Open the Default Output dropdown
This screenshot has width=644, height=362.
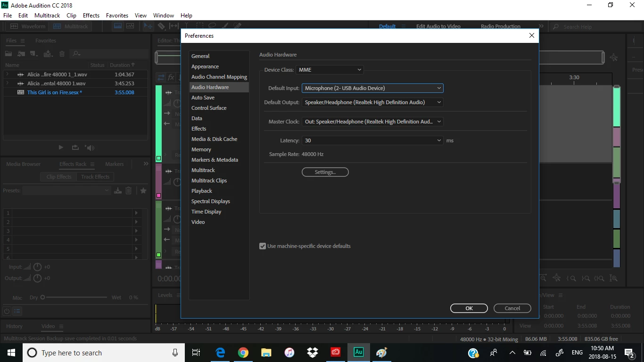(372, 102)
